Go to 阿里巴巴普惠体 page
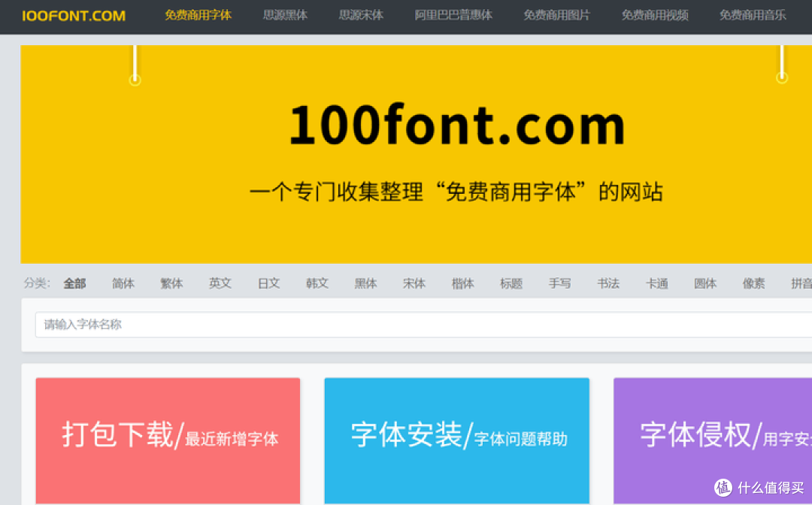Image resolution: width=812 pixels, height=505 pixels. point(453,16)
